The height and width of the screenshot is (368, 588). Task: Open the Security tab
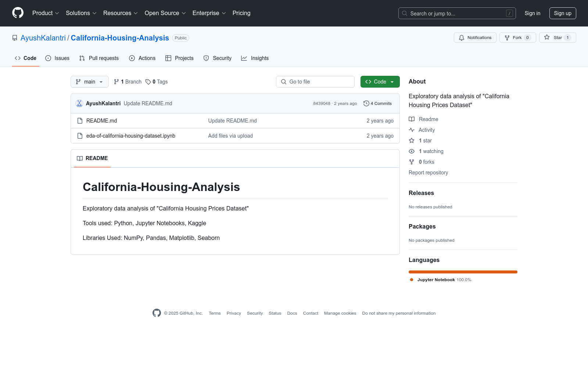218,58
